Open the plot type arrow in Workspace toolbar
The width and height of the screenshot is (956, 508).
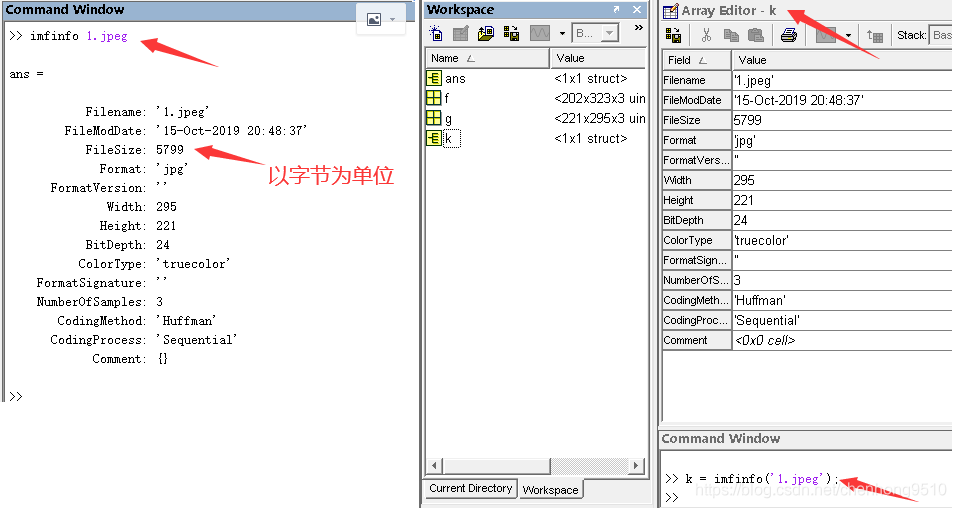click(x=562, y=34)
